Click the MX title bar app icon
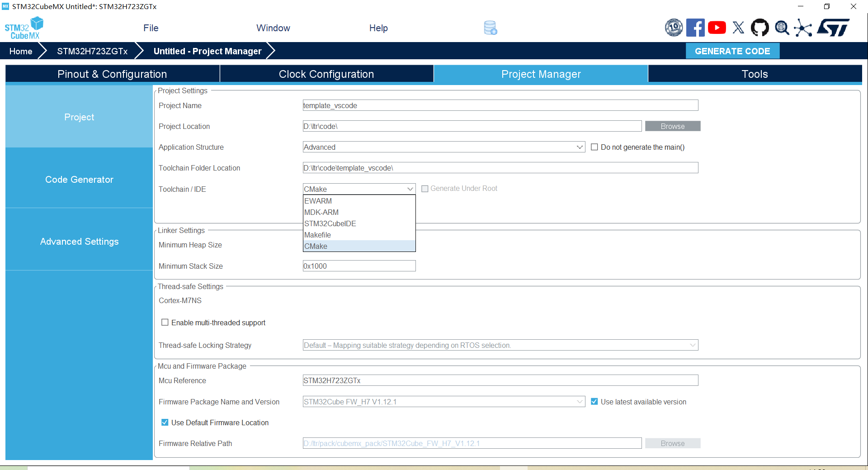The width and height of the screenshot is (868, 470). click(5, 6)
